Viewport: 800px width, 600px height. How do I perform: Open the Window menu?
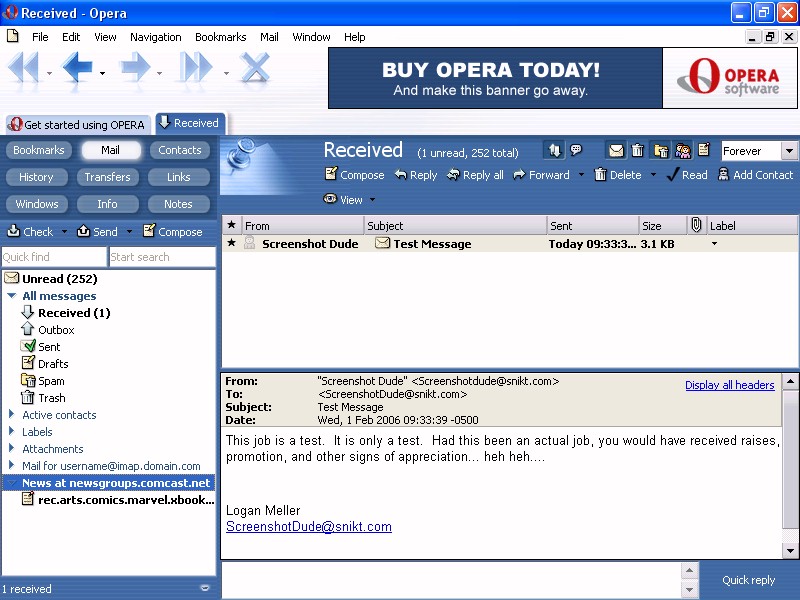[311, 37]
